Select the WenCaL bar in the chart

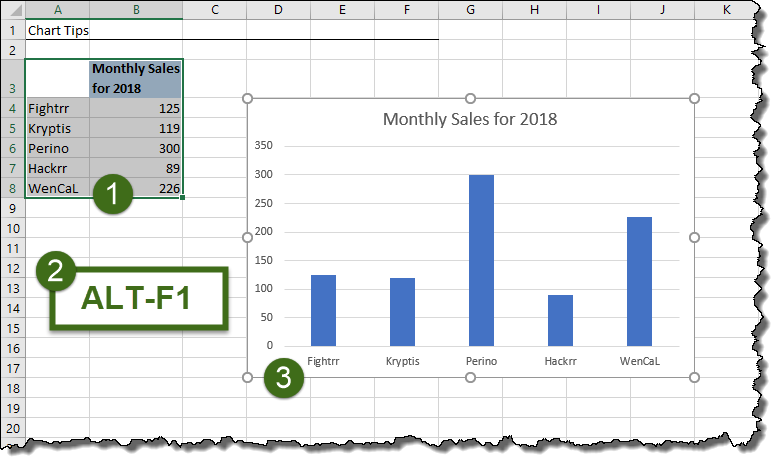click(x=639, y=281)
